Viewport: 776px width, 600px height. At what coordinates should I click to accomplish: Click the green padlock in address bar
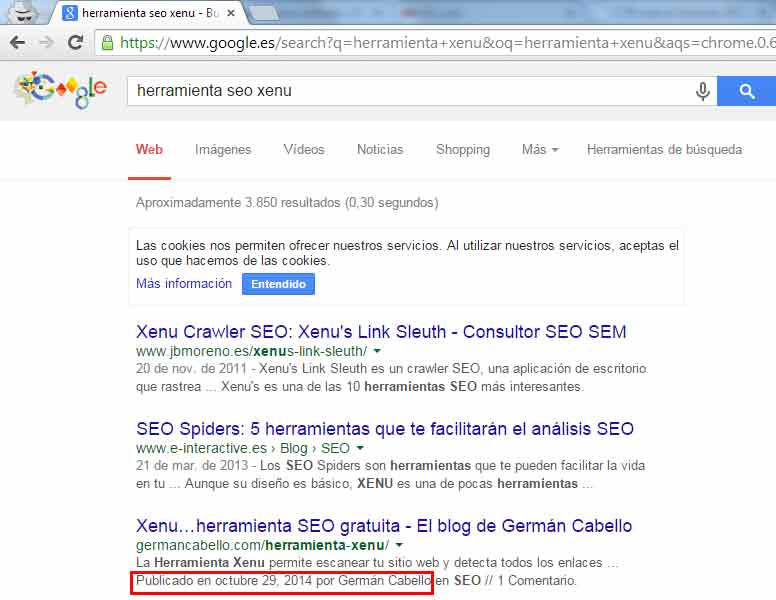107,43
